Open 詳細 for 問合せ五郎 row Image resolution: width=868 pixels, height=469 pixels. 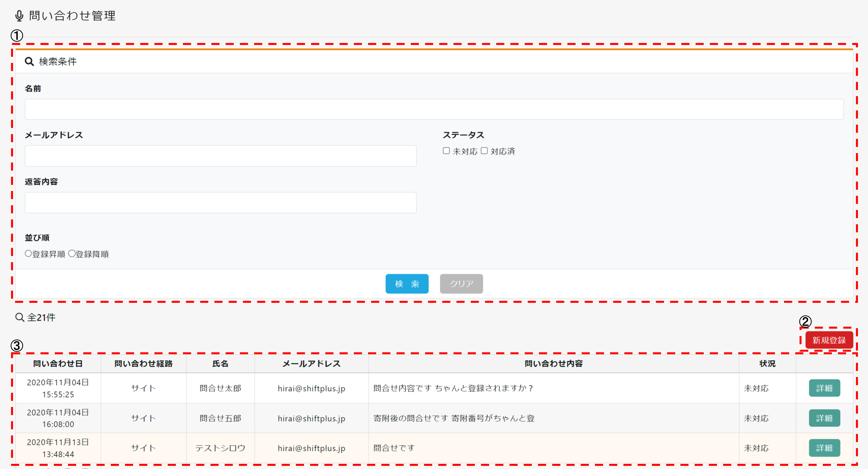tap(824, 418)
